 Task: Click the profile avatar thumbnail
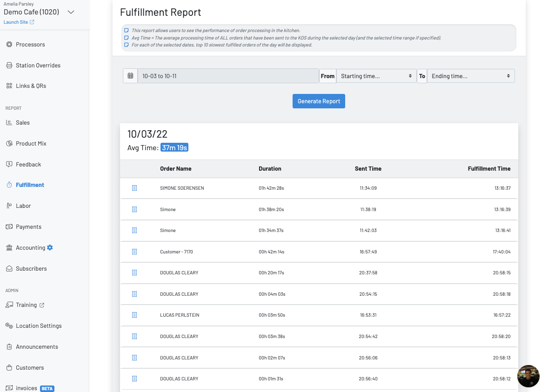(x=528, y=376)
